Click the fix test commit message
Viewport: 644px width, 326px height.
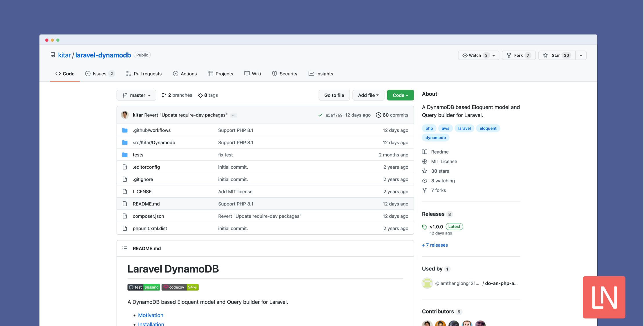pyautogui.click(x=225, y=155)
